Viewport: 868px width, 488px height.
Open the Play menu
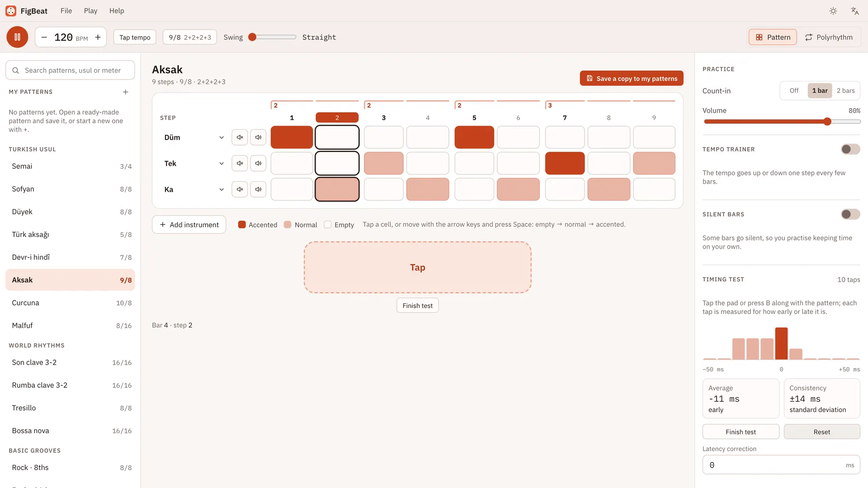pos(91,11)
